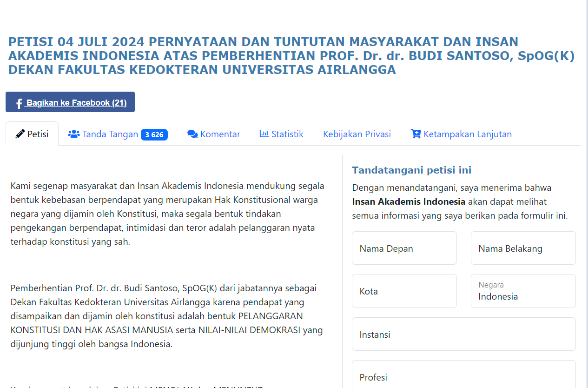Click the users icon beside Tanda Tangan
Image resolution: width=588 pixels, height=388 pixels.
[74, 134]
